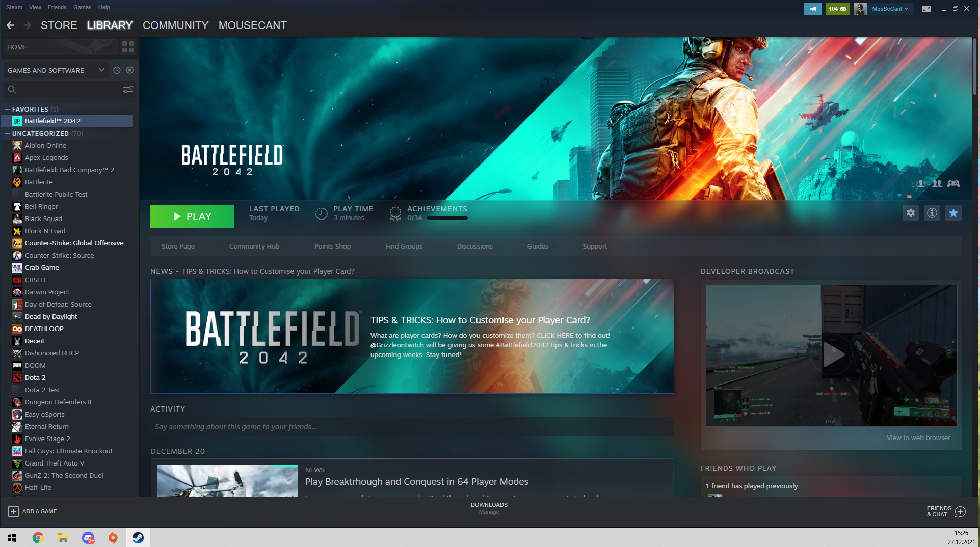Expand the Games and Software dropdown
The width and height of the screenshot is (980, 547).
pyautogui.click(x=101, y=70)
